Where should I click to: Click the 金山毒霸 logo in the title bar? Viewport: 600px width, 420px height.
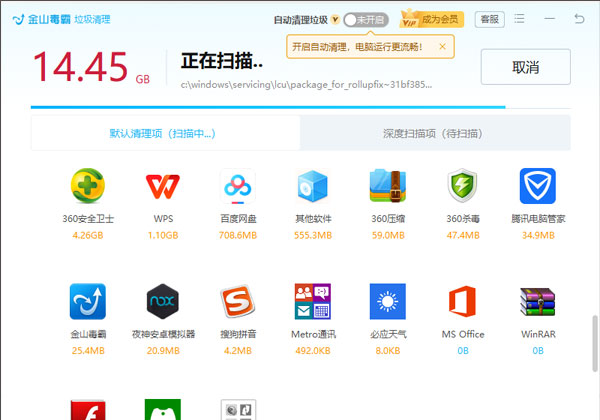[x=18, y=19]
